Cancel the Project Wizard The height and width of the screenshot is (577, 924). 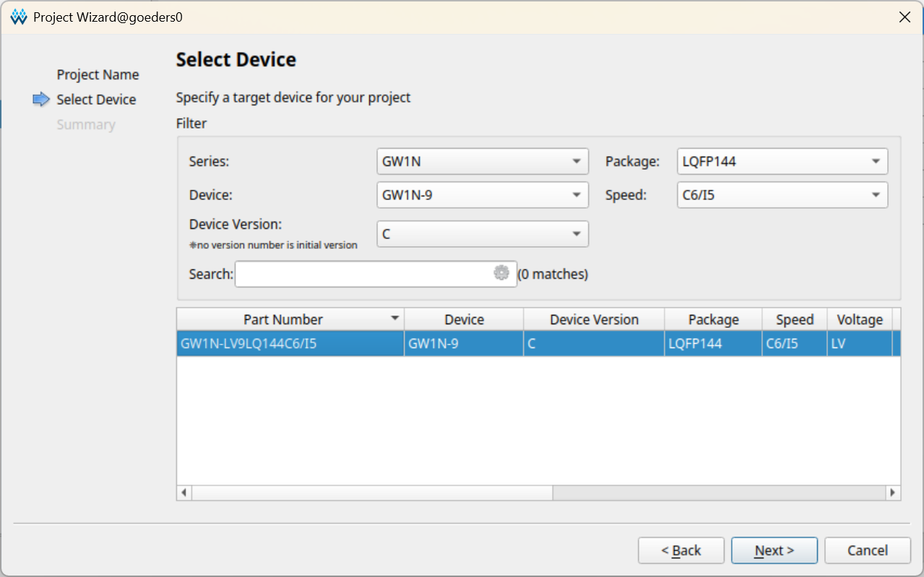click(867, 550)
